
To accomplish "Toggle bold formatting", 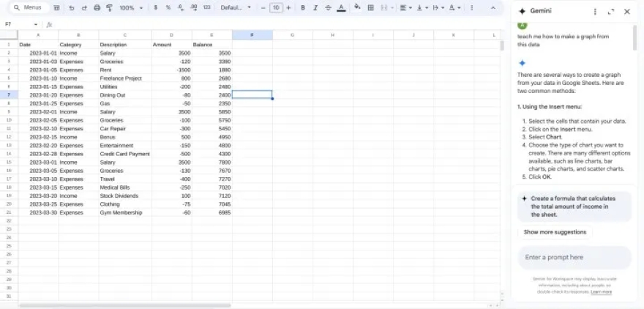I will tap(303, 8).
